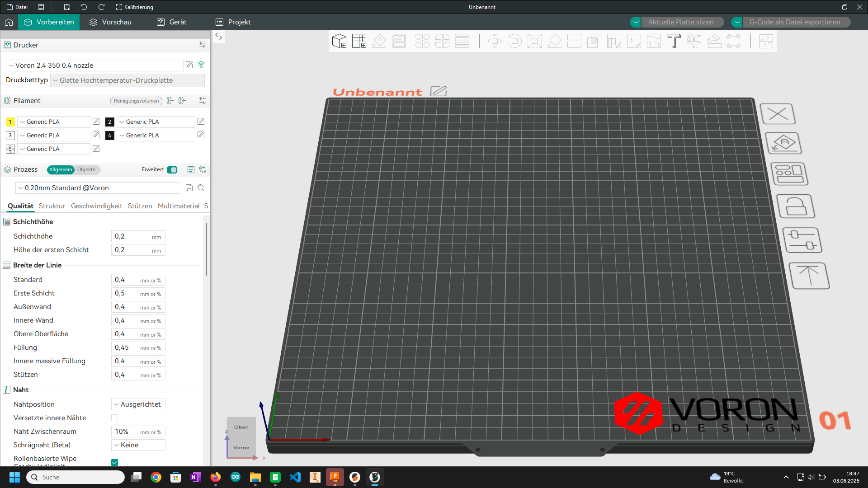Click the search process settings icon
This screenshot has width=868, height=488.
(201, 188)
